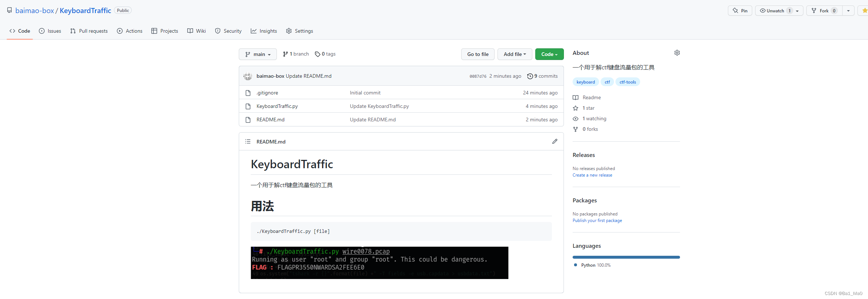Click the Public visibility badge
The image size is (868, 299).
123,11
